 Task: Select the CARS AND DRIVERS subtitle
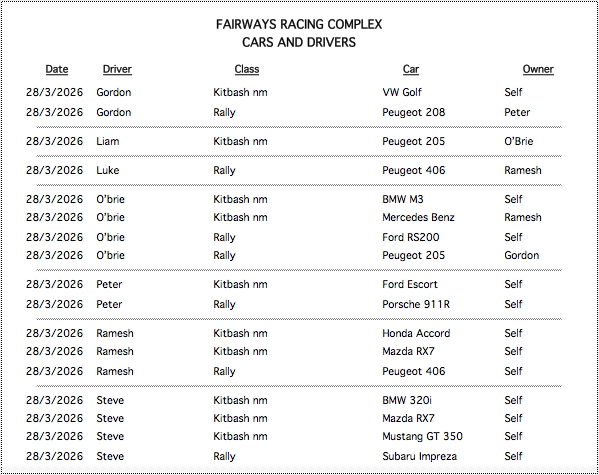click(299, 42)
